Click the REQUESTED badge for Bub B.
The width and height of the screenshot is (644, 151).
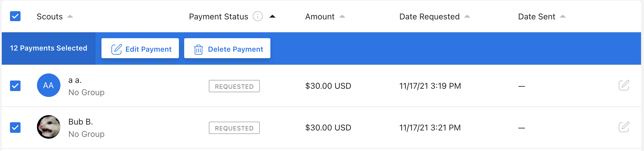point(234,128)
